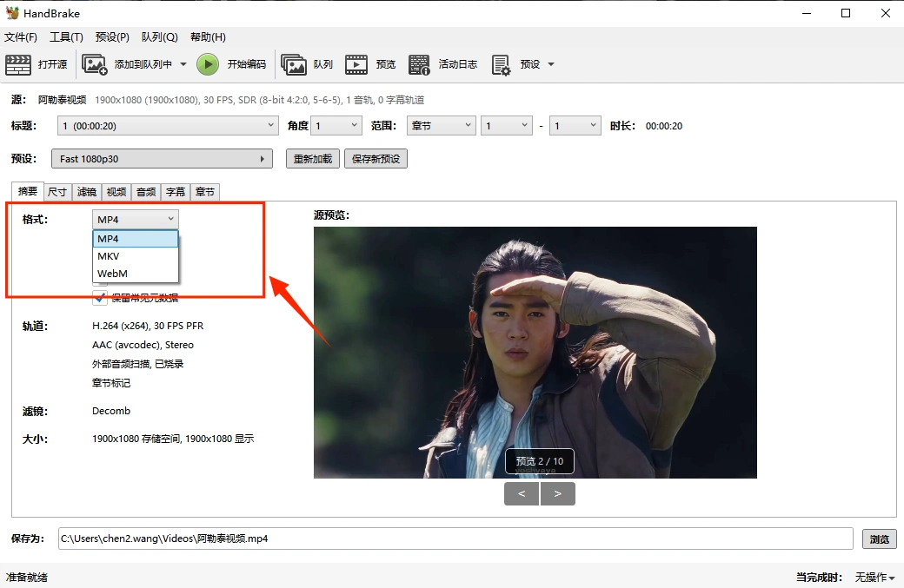The height and width of the screenshot is (588, 904).
Task: Open the Range type (章节) dropdown
Action: (441, 126)
